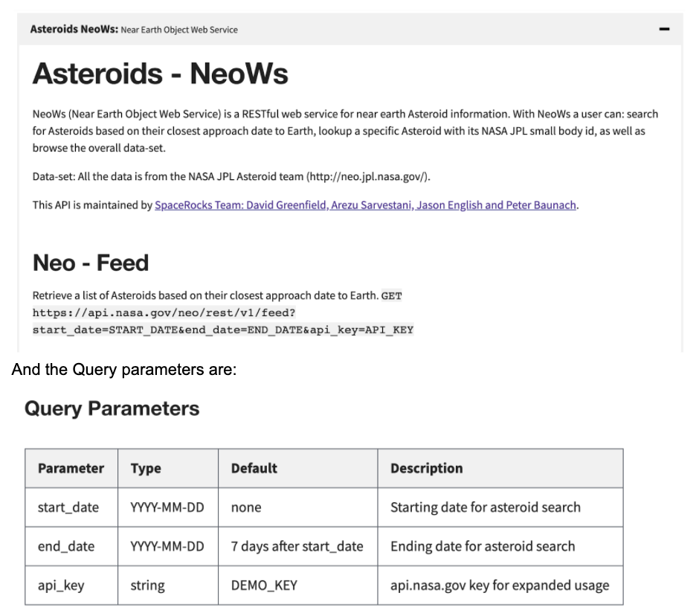
Task: Select the start_date parameter cell
Action: coord(68,507)
